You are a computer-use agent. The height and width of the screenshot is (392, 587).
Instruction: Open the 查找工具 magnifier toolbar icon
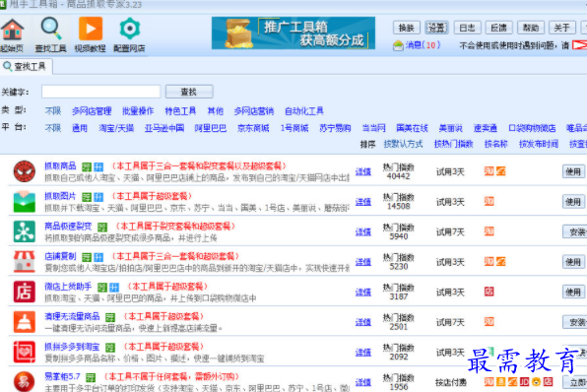click(x=50, y=34)
